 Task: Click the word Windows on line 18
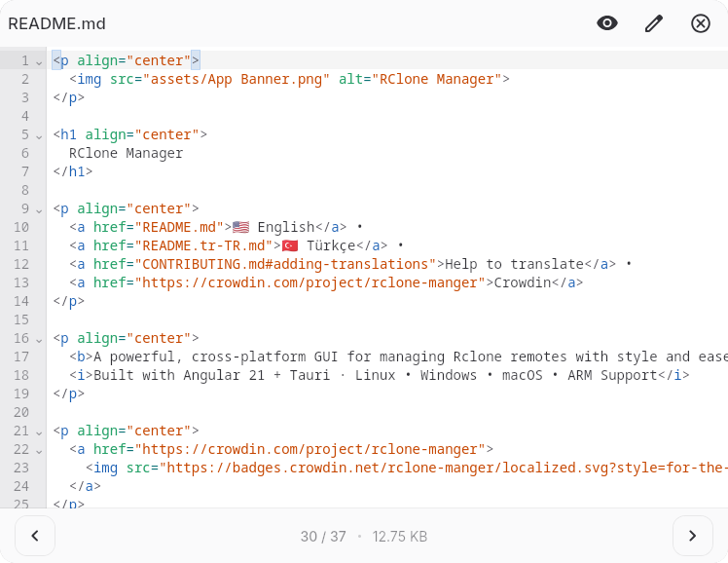click(449, 375)
